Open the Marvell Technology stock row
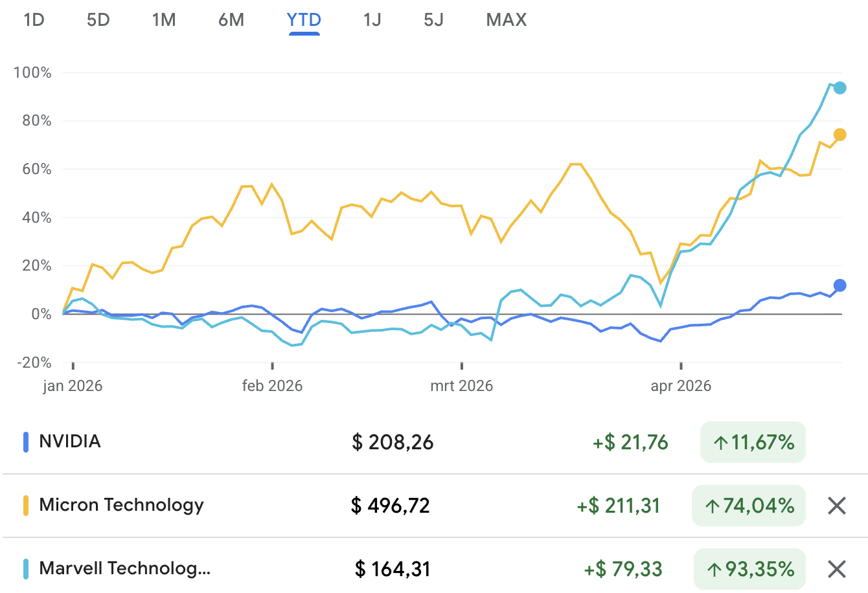Viewport: 868px width, 593px height. (x=434, y=569)
